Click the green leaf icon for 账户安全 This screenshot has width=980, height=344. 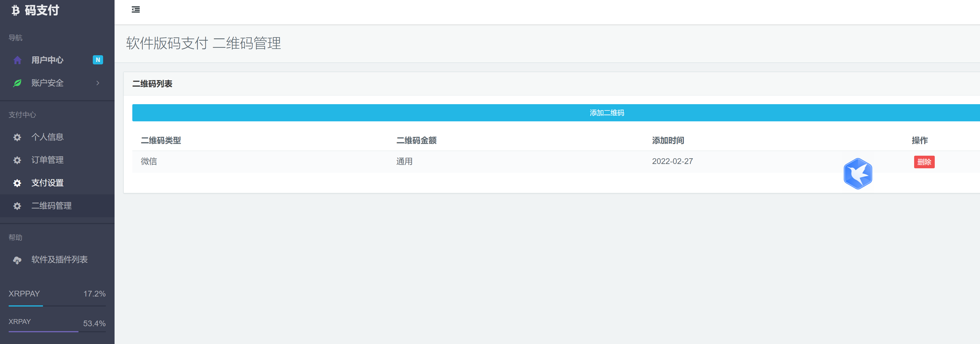[x=17, y=83]
